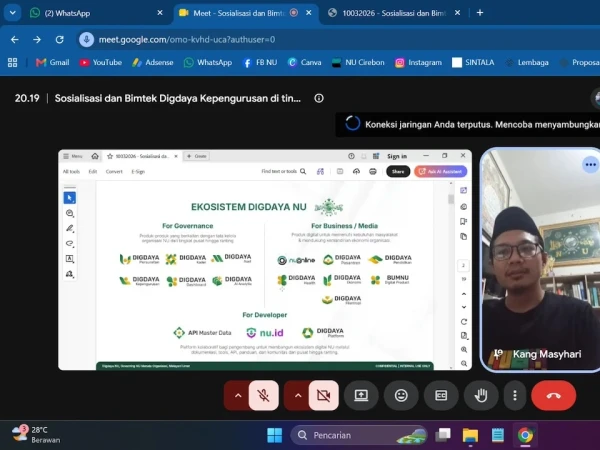Select the arrow selection tool in Acrobat sidebar
The width and height of the screenshot is (600, 450).
tap(69, 198)
